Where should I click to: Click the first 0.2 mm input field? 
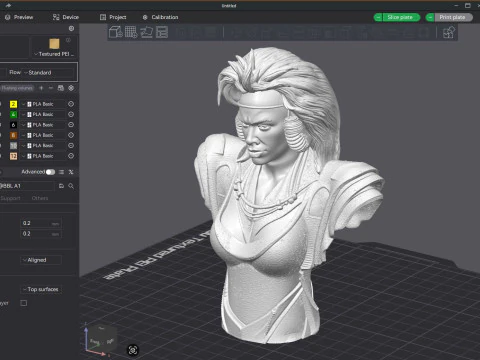41,223
